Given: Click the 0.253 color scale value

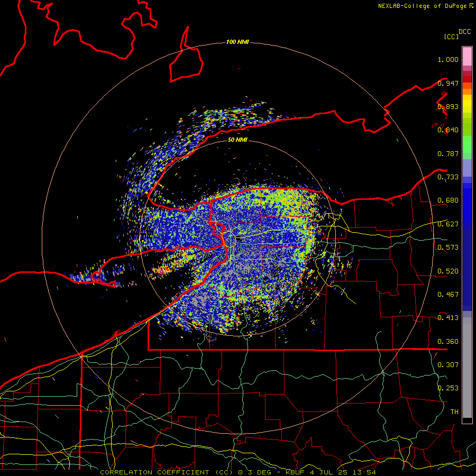Looking at the screenshot, I should (448, 388).
